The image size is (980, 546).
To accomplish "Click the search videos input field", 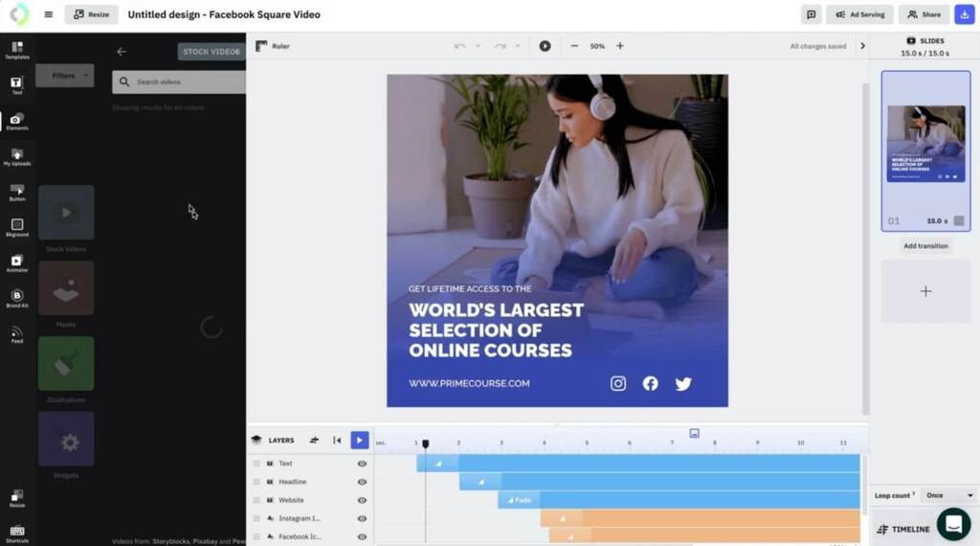I will [x=187, y=82].
